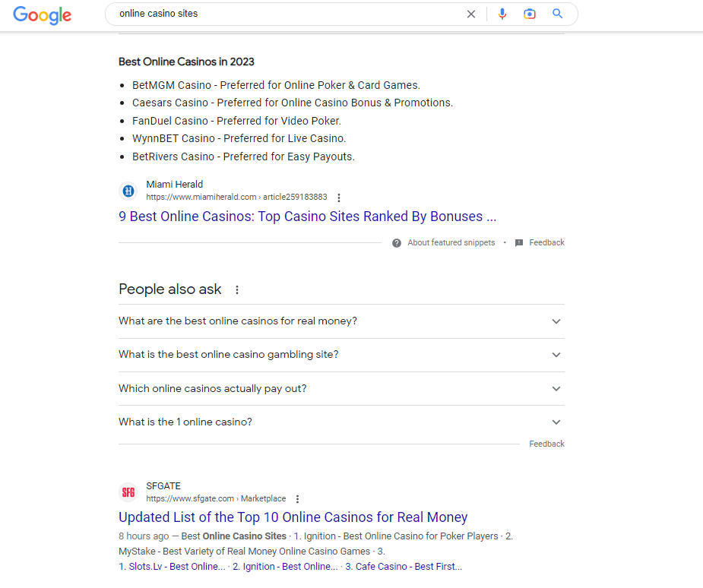Open search by image camera icon

[x=530, y=14]
